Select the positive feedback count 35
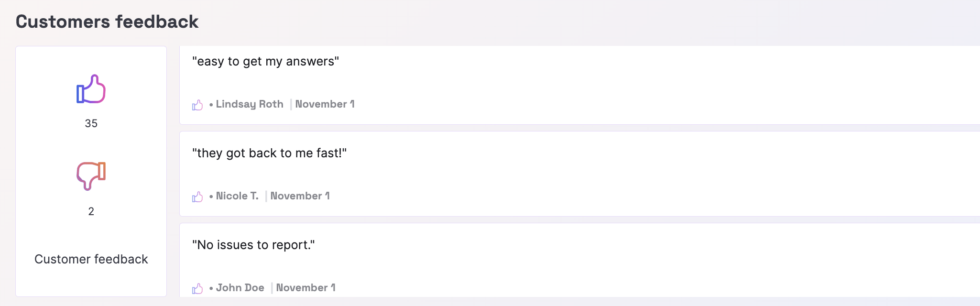Image resolution: width=980 pixels, height=306 pixels. pyautogui.click(x=91, y=123)
